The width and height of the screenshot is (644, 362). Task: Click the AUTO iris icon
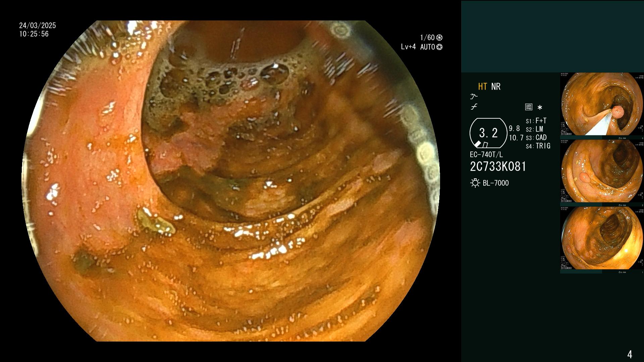click(439, 47)
